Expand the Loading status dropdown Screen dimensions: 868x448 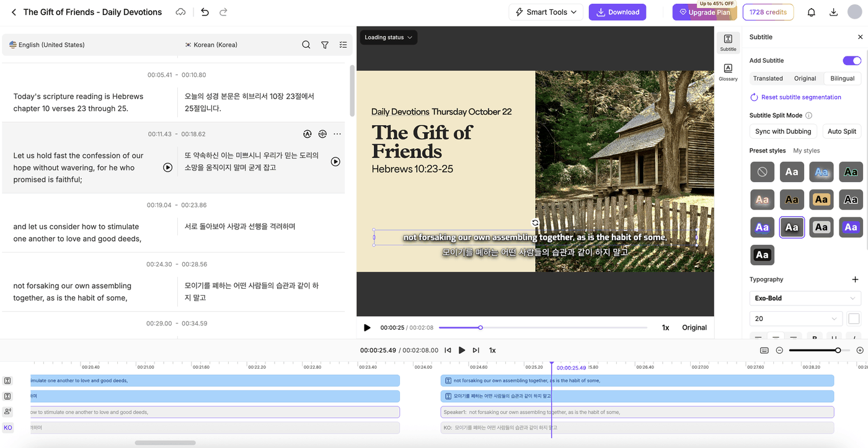tap(388, 37)
